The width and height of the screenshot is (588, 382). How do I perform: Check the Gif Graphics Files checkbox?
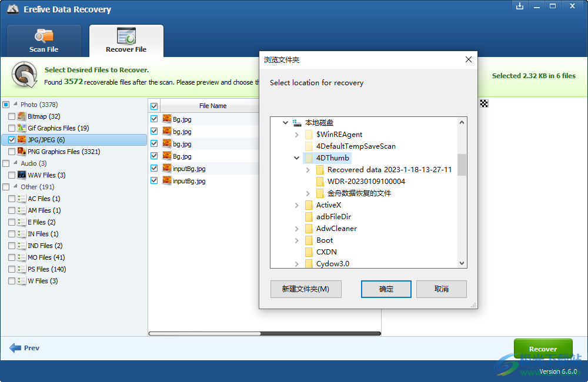(x=12, y=128)
